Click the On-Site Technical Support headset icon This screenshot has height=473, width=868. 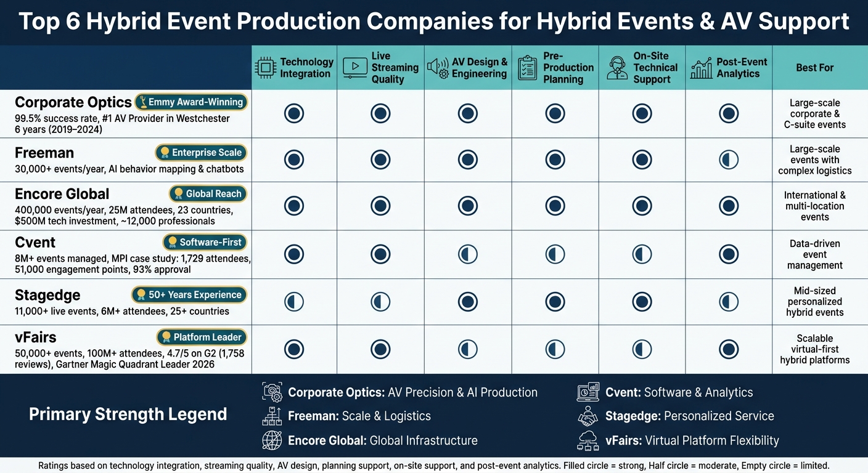pyautogui.click(x=617, y=68)
